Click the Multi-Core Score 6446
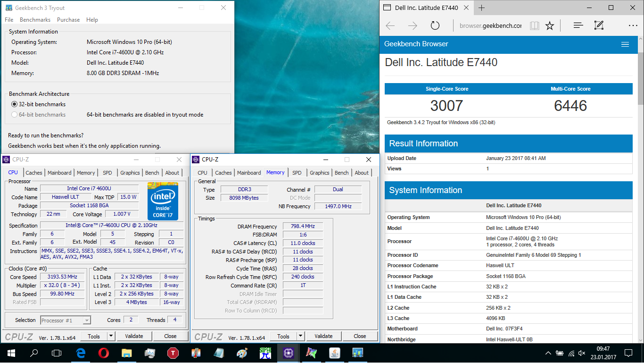Viewport: 644px width, 363px height. (570, 106)
